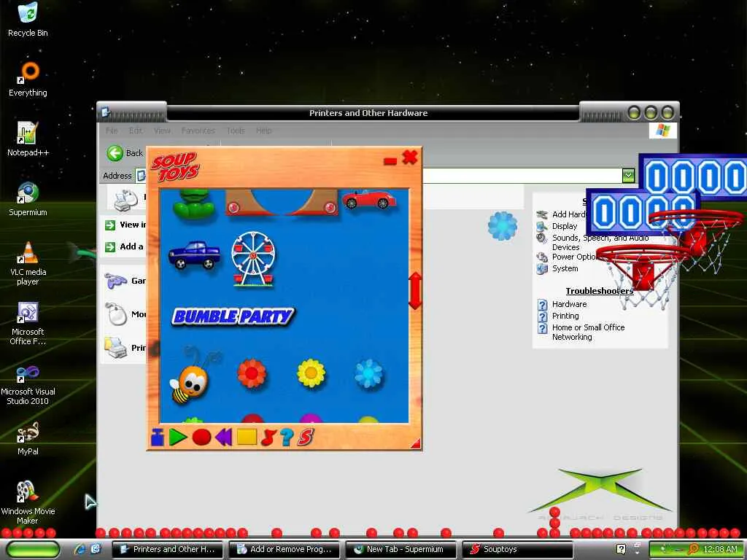Start playback with the green play triangle
Screen dimensions: 747x560
[x=177, y=437]
